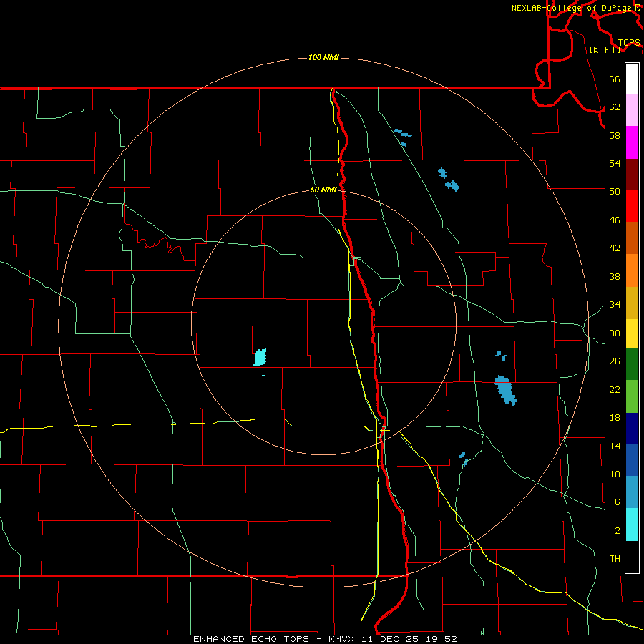Click the light pink legend swatch near 62
This screenshot has width=644, height=644.
pyautogui.click(x=632, y=110)
